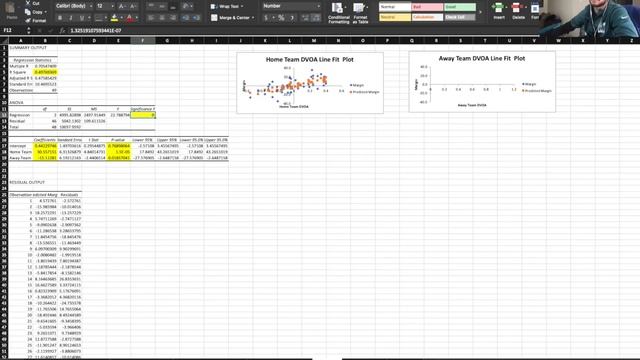Bottom-align the cell contents
The height and width of the screenshot is (360, 640).
173,6
